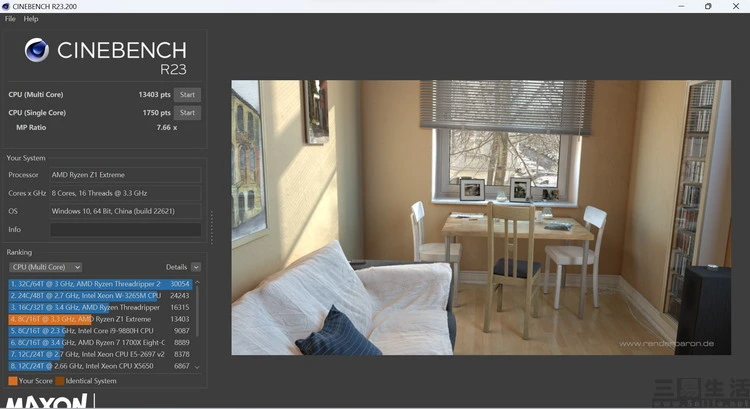Image resolution: width=750 pixels, height=409 pixels.
Task: Minimize the Cinebench window
Action: (681, 6)
